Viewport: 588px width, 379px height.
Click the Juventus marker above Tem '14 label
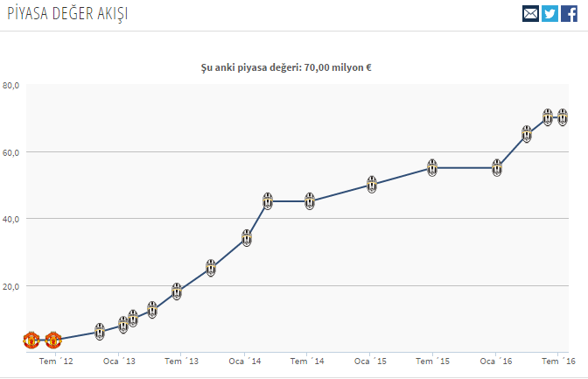pyautogui.click(x=310, y=201)
